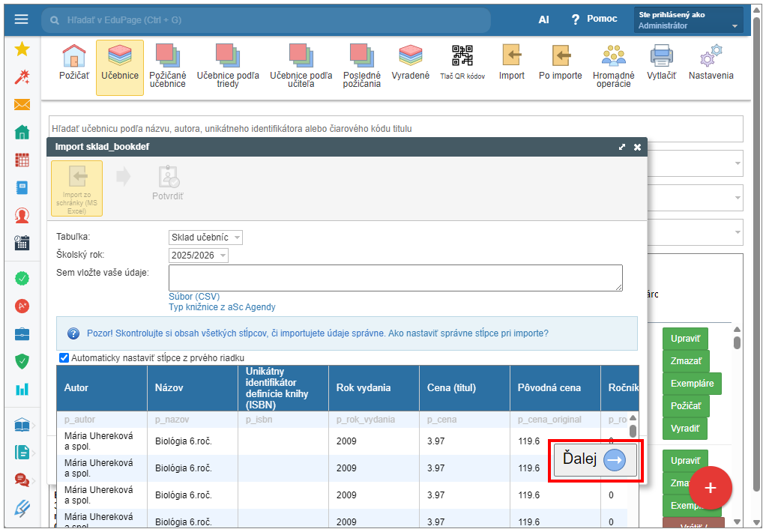
Task: Open Tlač QR kódov tool
Action: pyautogui.click(x=462, y=57)
